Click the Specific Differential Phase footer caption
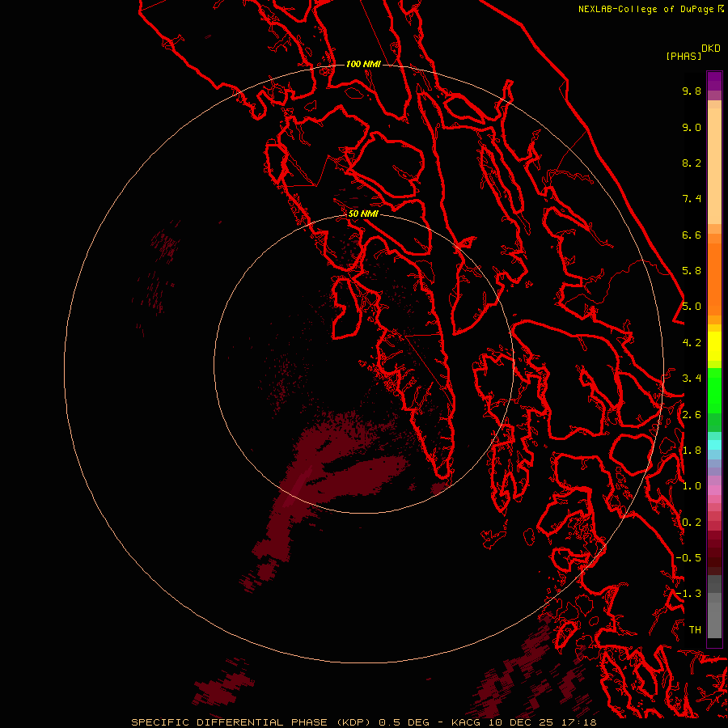The image size is (728, 728). [x=363, y=722]
